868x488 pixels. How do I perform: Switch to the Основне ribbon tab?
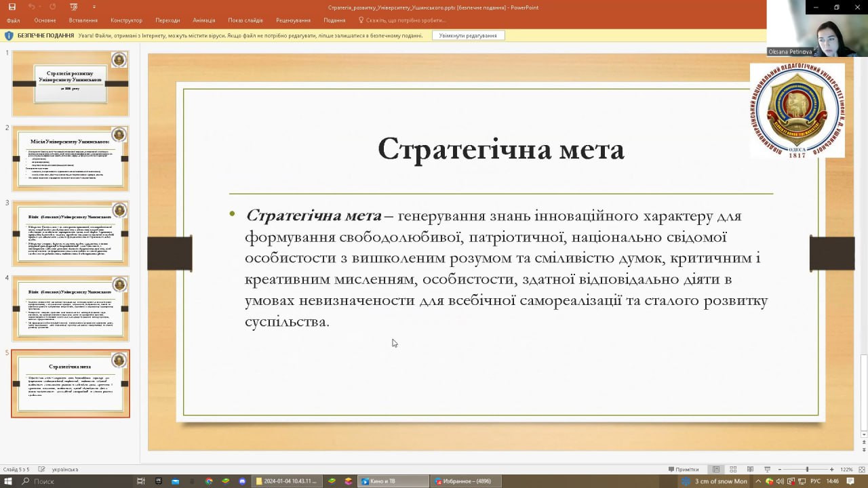pyautogui.click(x=45, y=20)
